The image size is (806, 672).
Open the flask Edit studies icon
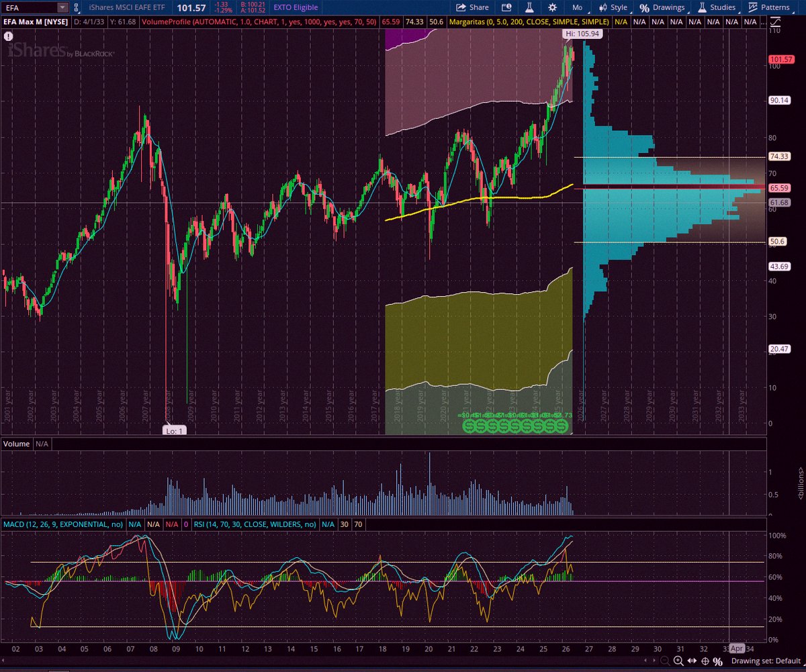[x=529, y=7]
